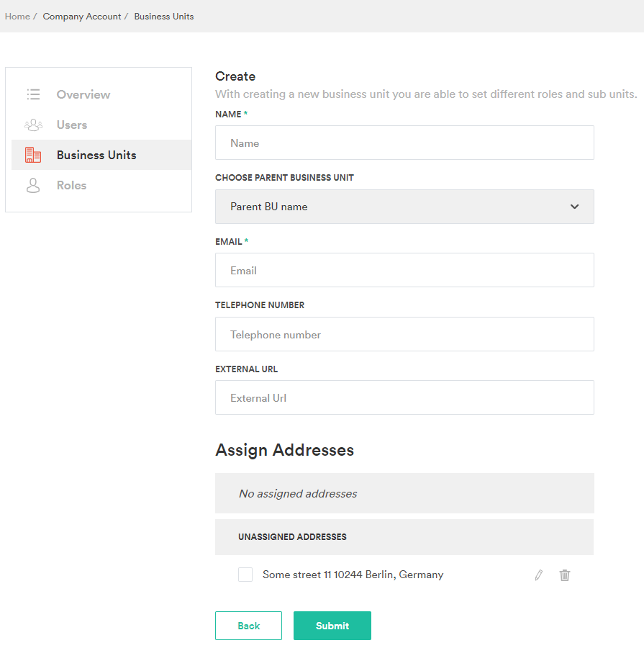Follow the Home breadcrumb link

click(x=17, y=17)
